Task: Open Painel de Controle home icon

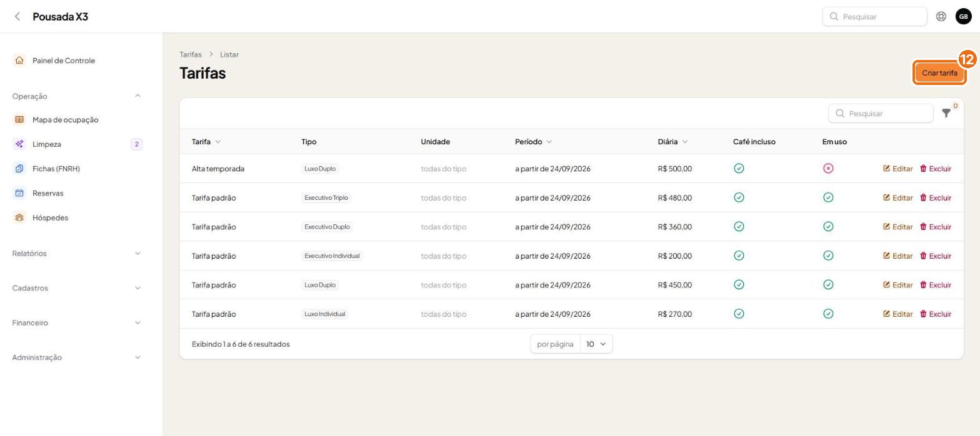Action: (x=19, y=61)
